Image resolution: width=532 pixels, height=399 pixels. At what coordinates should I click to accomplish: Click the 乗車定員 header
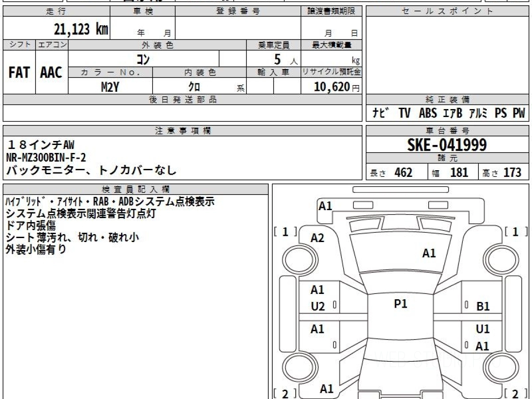tap(274, 45)
